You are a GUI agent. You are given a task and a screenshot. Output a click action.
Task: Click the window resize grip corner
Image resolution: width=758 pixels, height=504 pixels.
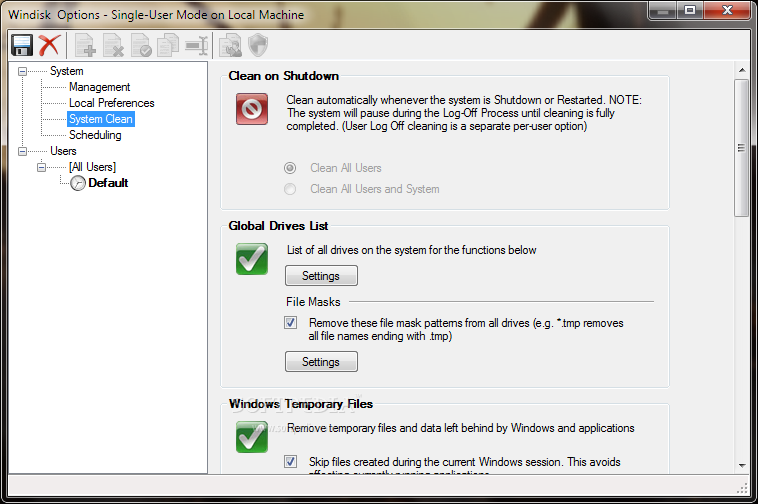pyautogui.click(x=743, y=489)
